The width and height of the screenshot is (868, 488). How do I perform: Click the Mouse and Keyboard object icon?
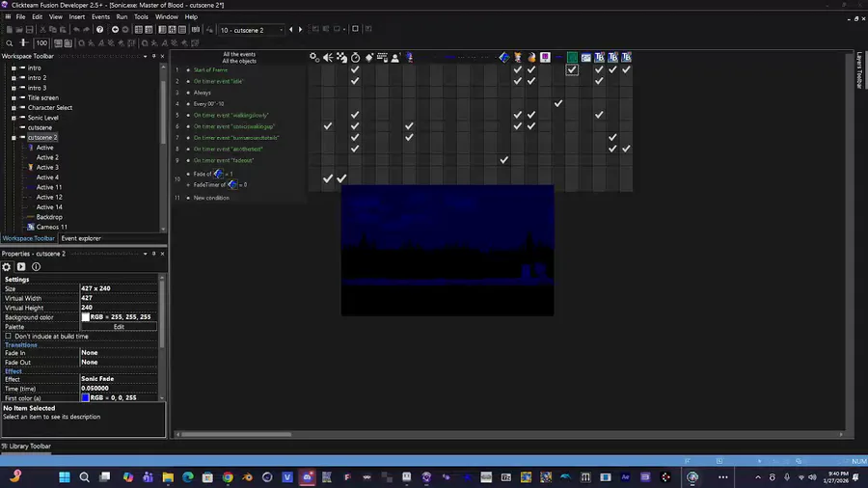(382, 57)
